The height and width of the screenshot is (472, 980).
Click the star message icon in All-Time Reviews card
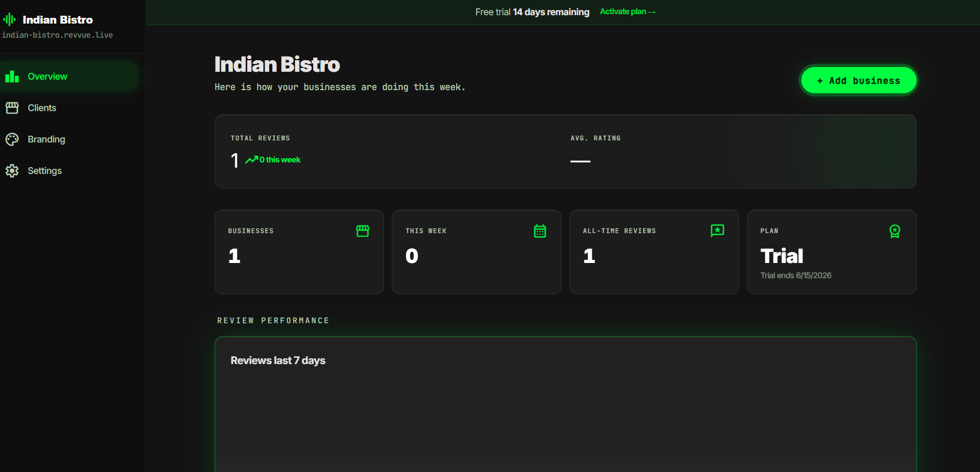pyautogui.click(x=718, y=231)
